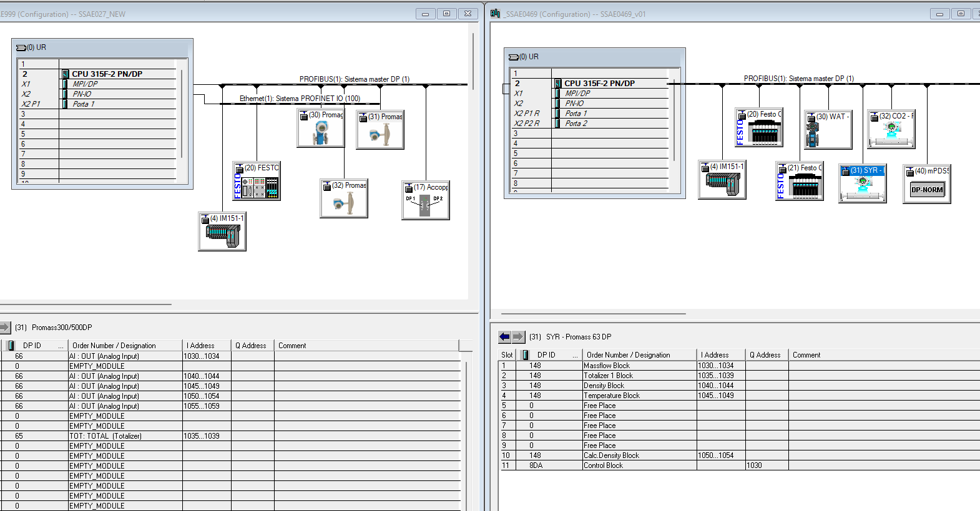Select the (4) IM151-1 station in left window

click(222, 231)
